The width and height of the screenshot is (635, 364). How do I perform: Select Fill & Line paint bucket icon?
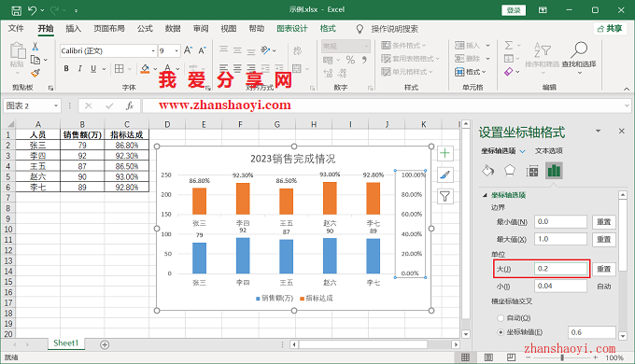(488, 171)
